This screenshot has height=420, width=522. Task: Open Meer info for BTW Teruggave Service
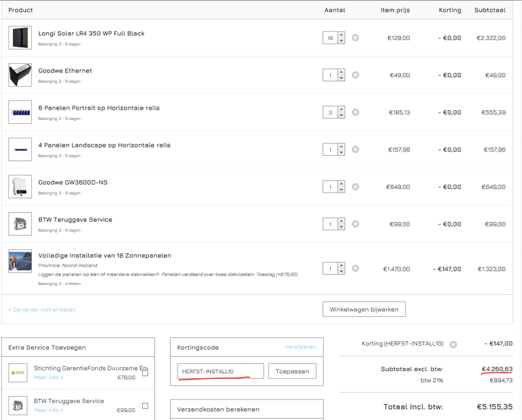coord(48,410)
